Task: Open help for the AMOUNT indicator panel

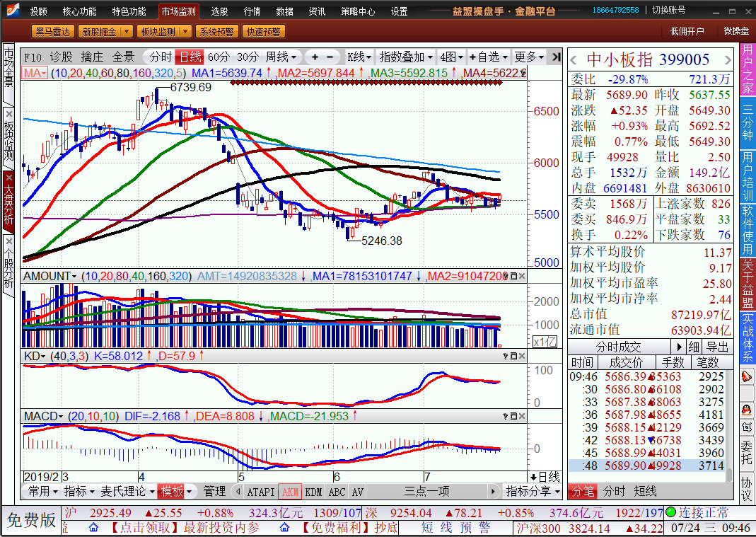Action: click(505, 276)
